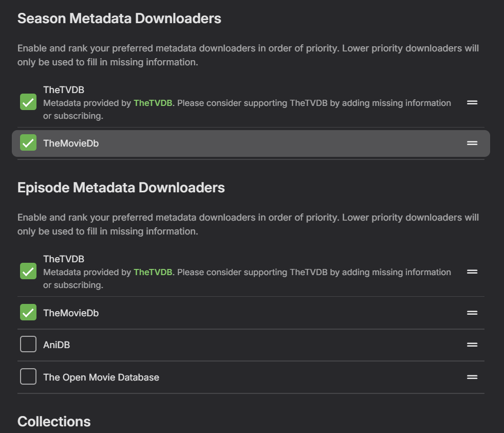Click the AniDB label text

point(57,345)
